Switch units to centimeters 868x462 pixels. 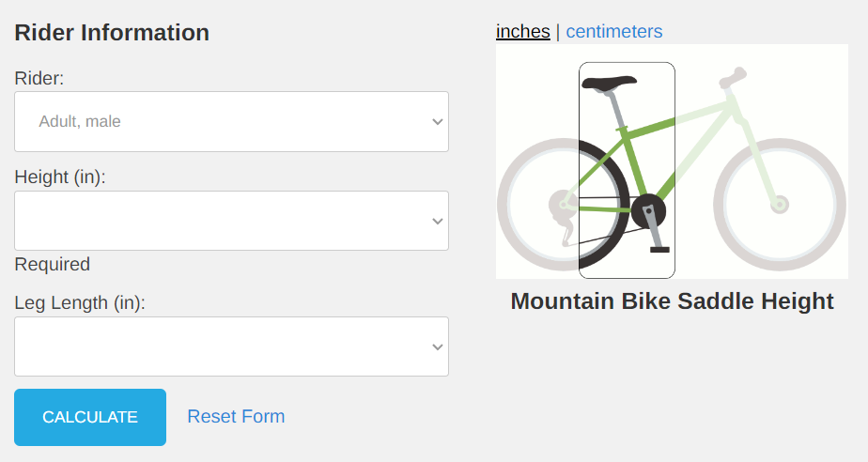click(x=614, y=32)
